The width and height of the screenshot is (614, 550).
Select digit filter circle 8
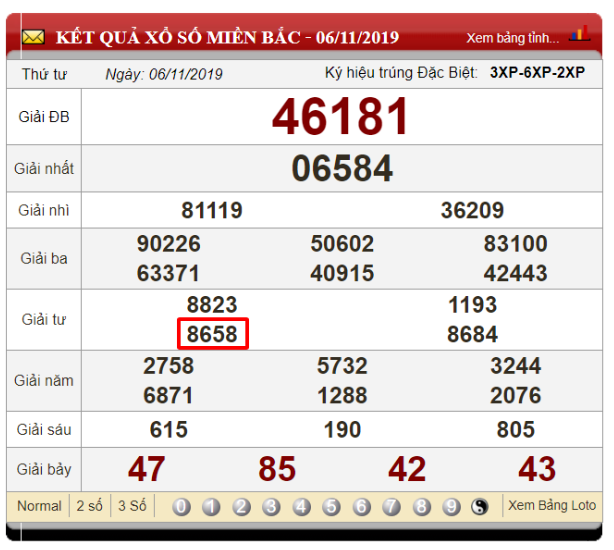pyautogui.click(x=421, y=507)
